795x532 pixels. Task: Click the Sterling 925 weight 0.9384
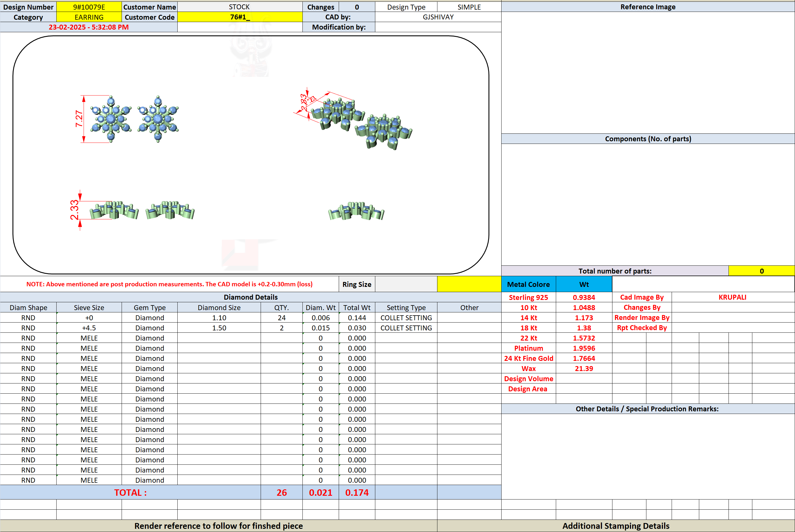click(584, 298)
